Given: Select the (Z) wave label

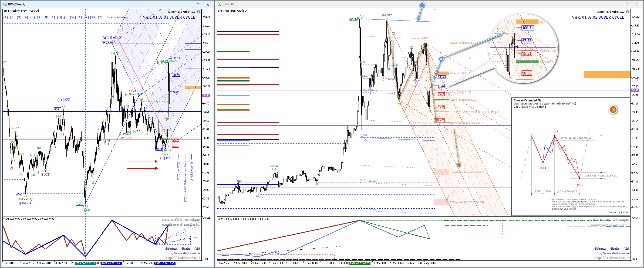Looking at the screenshot, I should click(100, 17).
